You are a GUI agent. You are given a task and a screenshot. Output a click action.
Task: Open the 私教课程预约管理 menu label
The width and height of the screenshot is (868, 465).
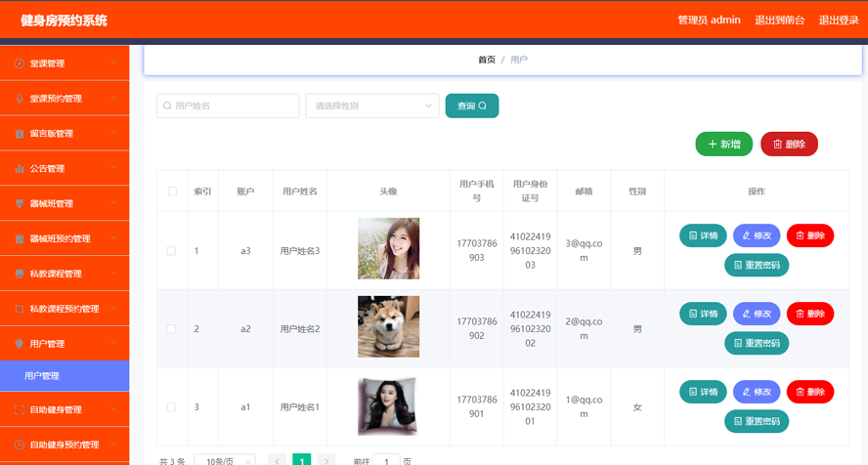pyautogui.click(x=65, y=309)
